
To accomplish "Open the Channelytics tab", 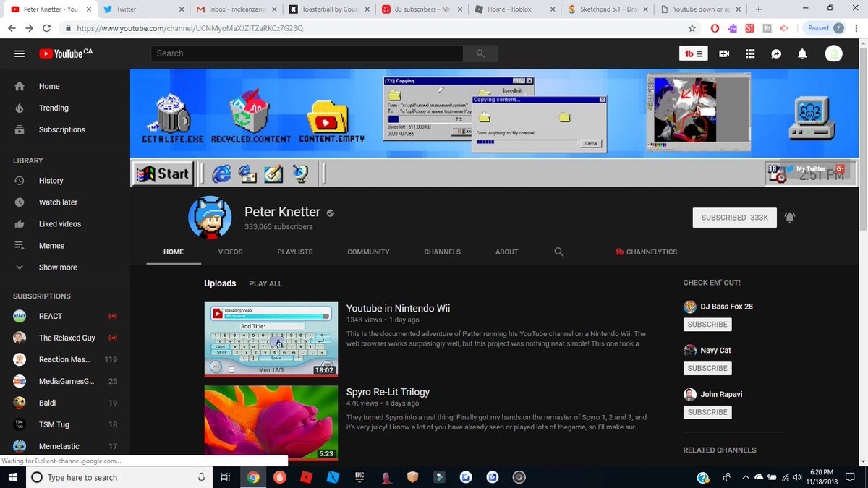I will [x=646, y=252].
